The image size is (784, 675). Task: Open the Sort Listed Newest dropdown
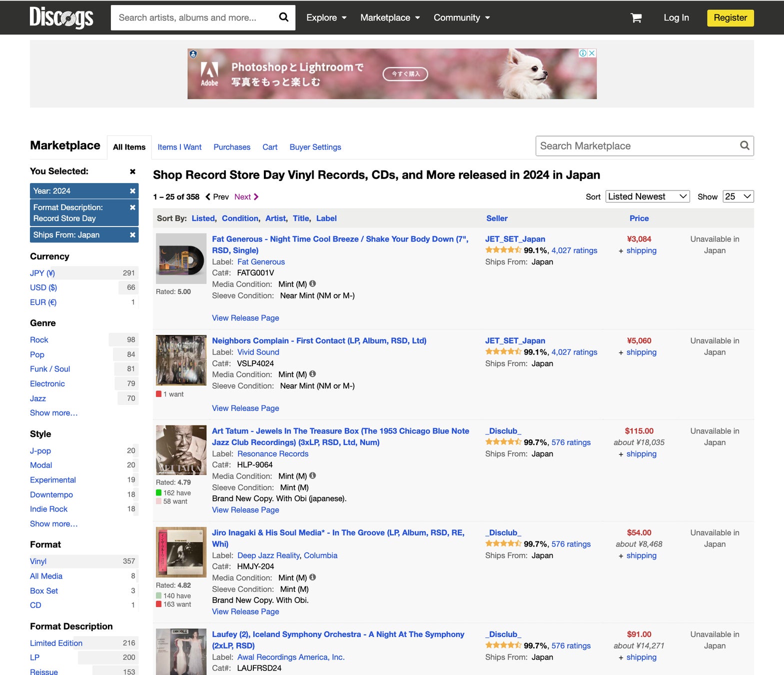pos(648,196)
